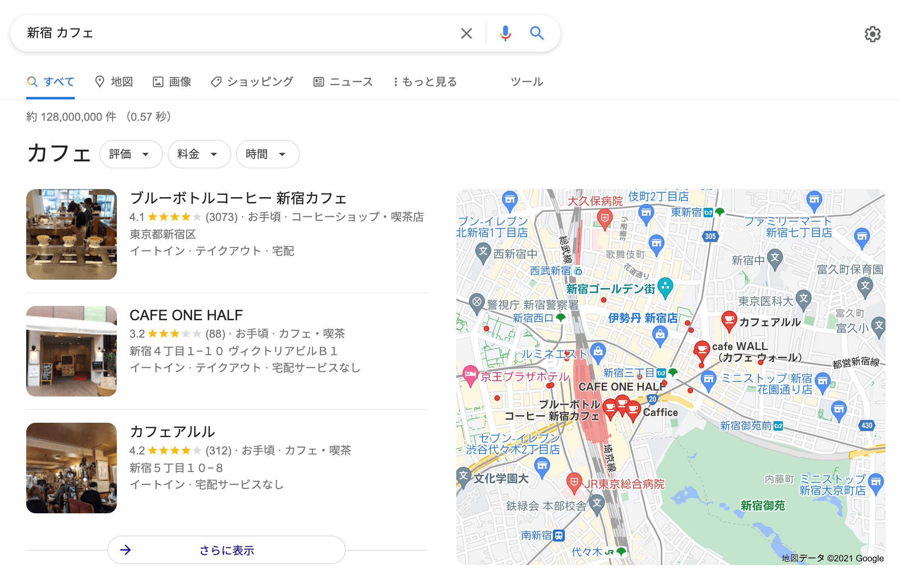Image resolution: width=899 pixels, height=588 pixels.
Task: Click the 警視庁 新宿警察署 police marker
Action: (476, 303)
